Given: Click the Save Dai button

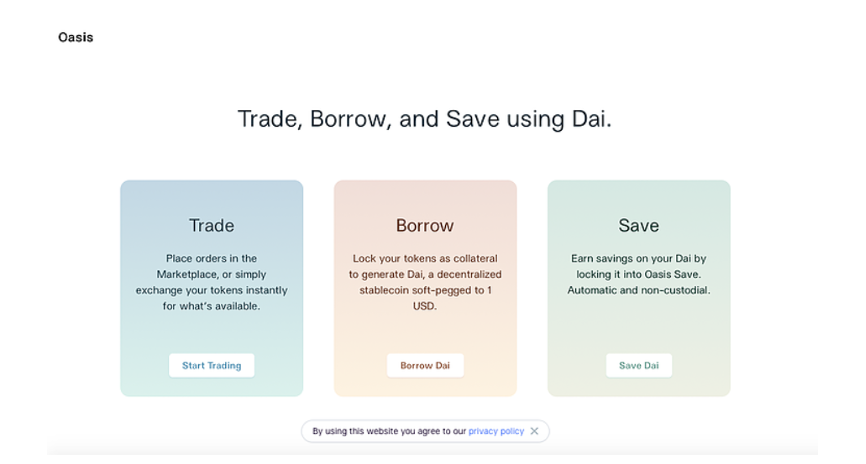Looking at the screenshot, I should point(638,365).
